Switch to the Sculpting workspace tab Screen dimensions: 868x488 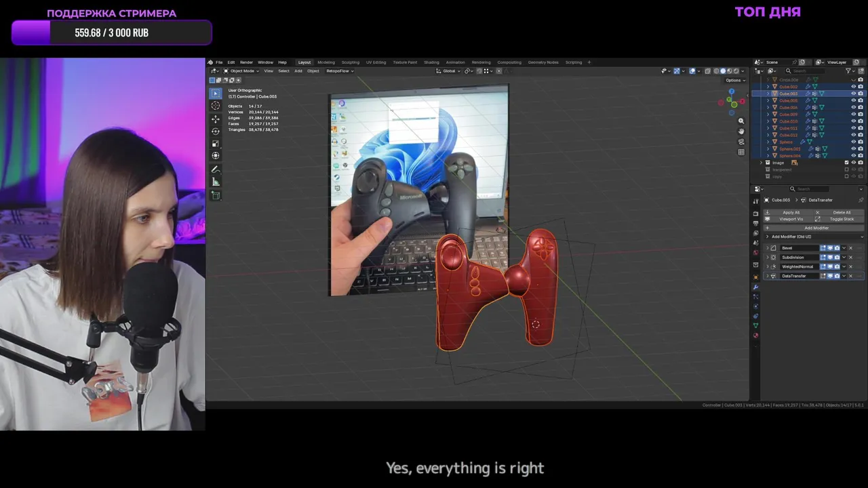351,62
